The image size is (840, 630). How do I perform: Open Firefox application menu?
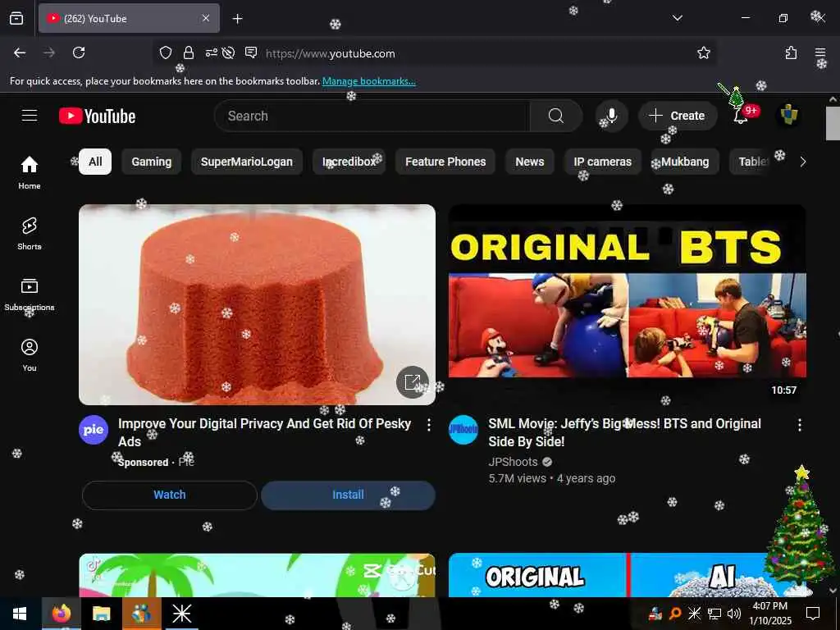[819, 52]
